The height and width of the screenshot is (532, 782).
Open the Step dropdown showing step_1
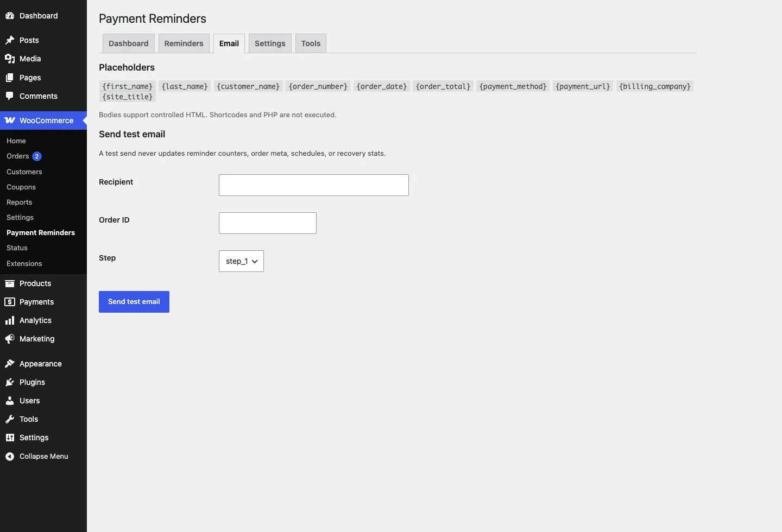tap(241, 261)
